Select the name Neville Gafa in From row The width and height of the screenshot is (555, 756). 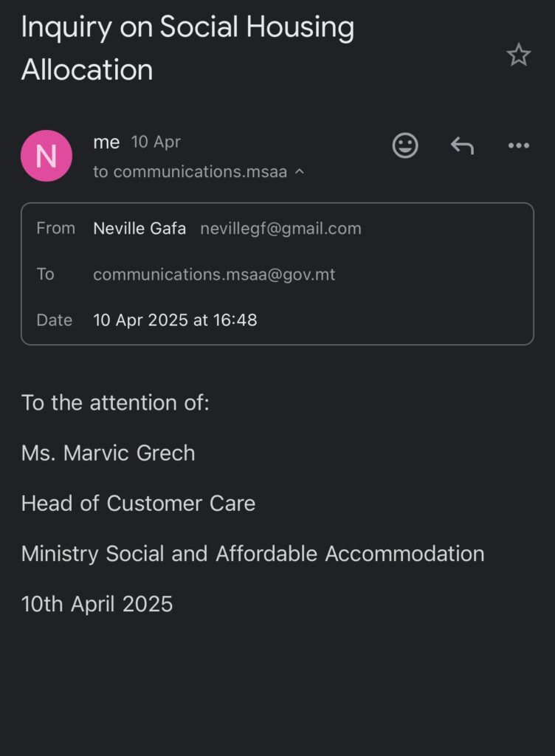[x=139, y=228]
